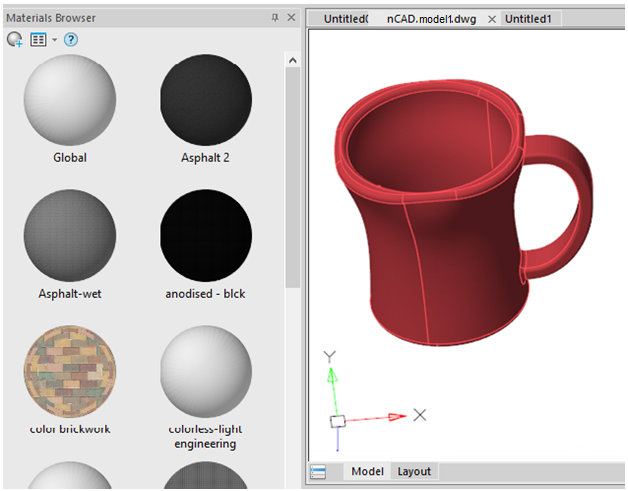Select the color brickwork material sphere

point(70,371)
